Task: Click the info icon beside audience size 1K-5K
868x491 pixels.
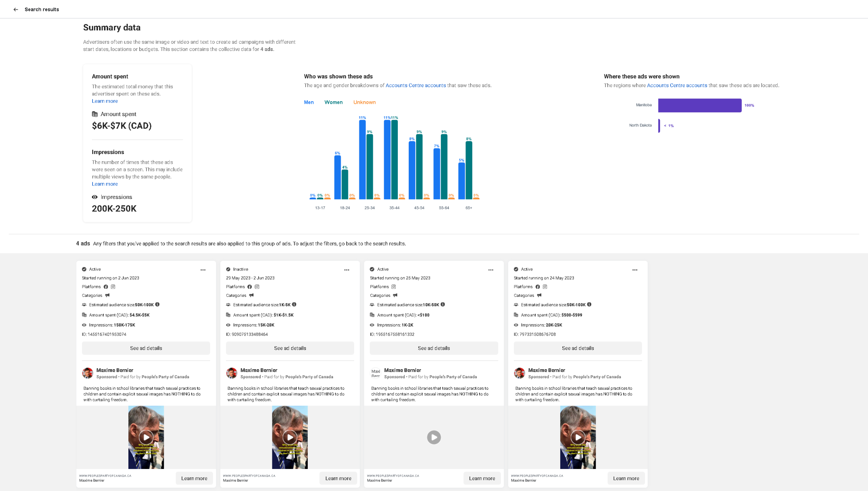Action: coord(294,304)
